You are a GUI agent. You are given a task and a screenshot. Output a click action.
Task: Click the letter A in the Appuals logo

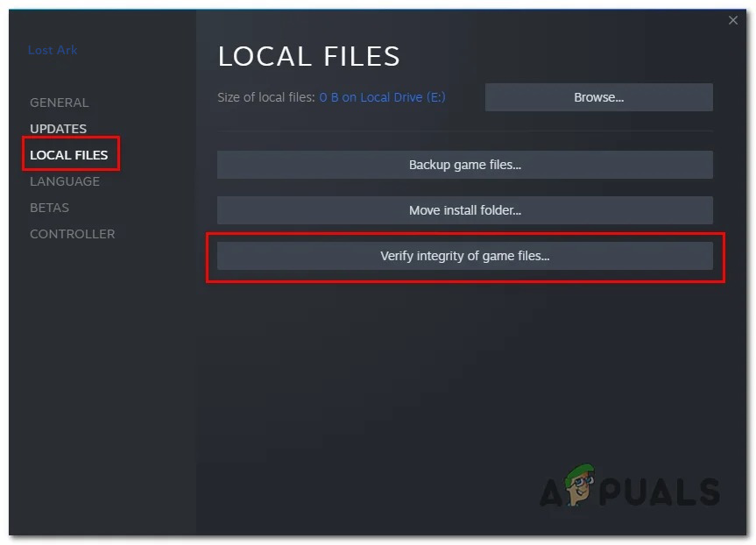point(551,492)
